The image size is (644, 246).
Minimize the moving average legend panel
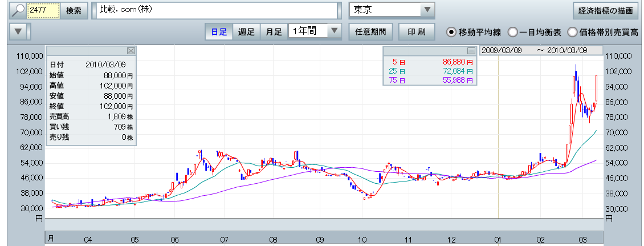471,50
